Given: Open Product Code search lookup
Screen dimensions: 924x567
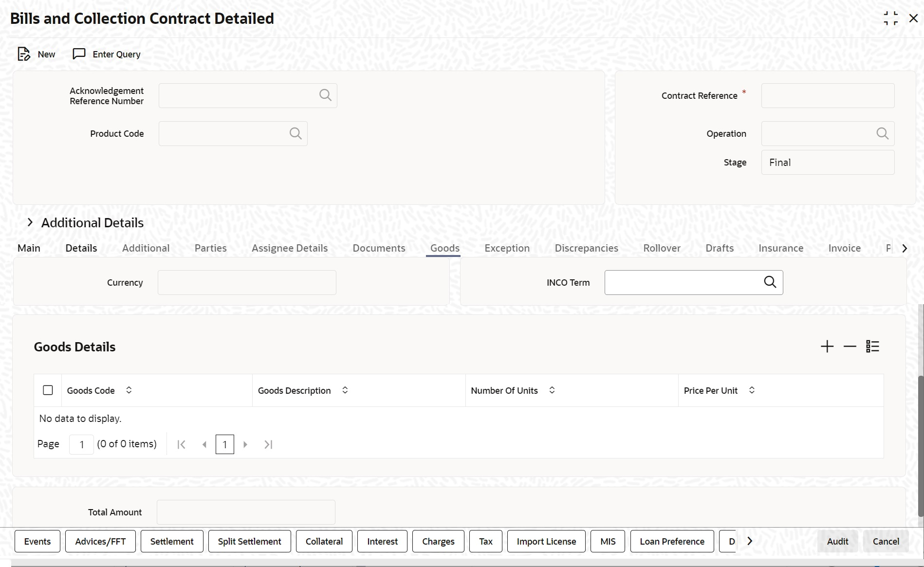Looking at the screenshot, I should click(296, 133).
